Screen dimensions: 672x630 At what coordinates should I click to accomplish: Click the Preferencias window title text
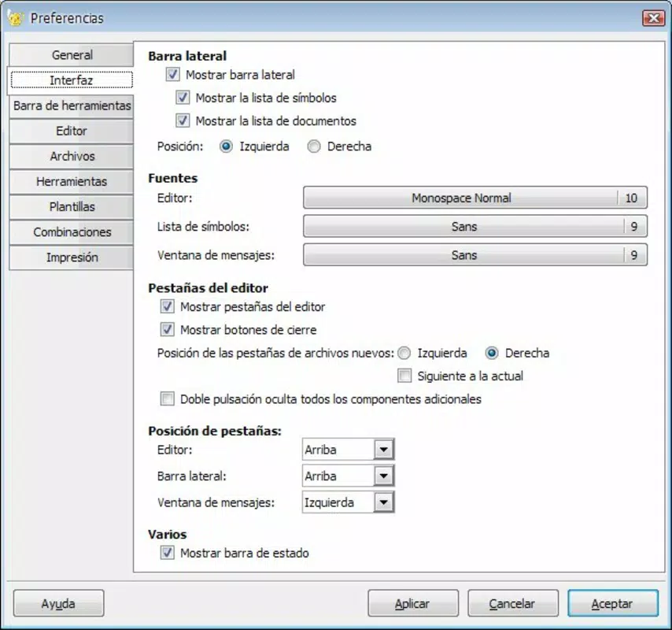(67, 18)
